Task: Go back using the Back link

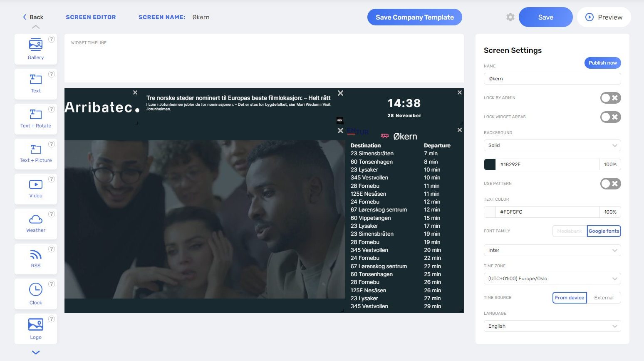Action: 33,17
